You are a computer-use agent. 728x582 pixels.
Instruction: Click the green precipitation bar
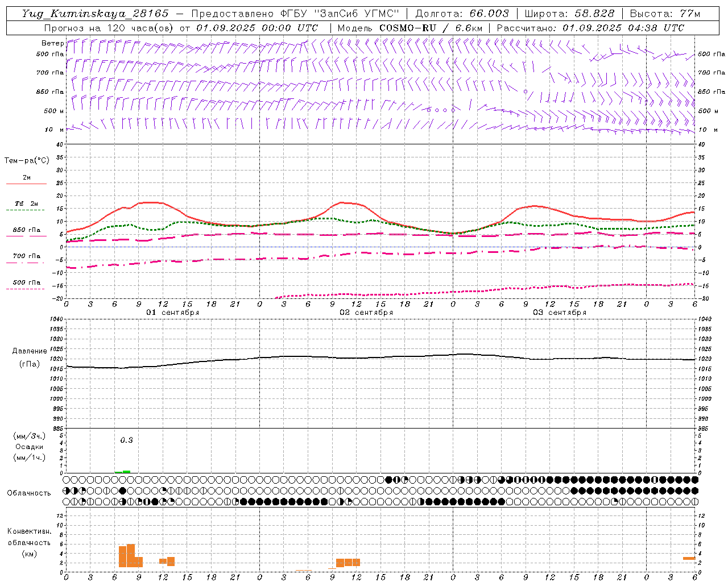(x=126, y=471)
